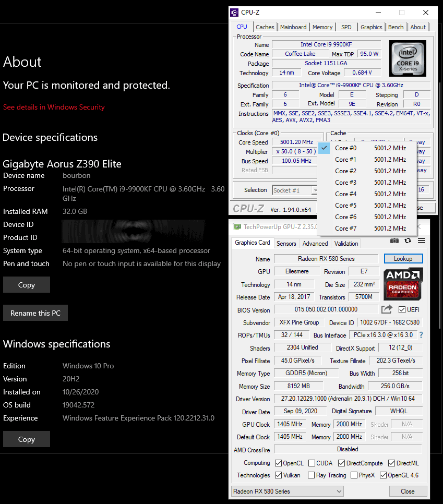Screen dimensions: 443x504
Task: Click the Rename this PC button
Action: [35, 313]
